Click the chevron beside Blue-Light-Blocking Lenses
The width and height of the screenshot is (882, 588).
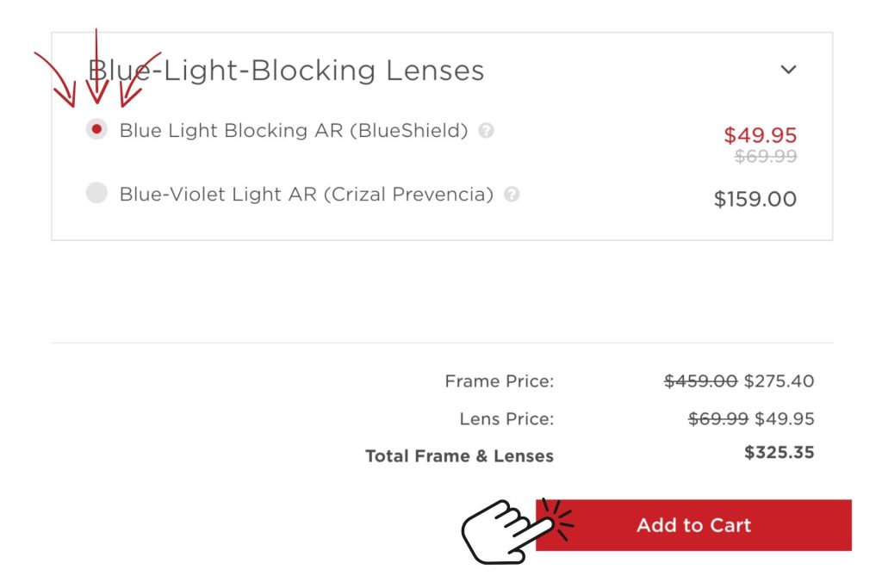coord(787,70)
